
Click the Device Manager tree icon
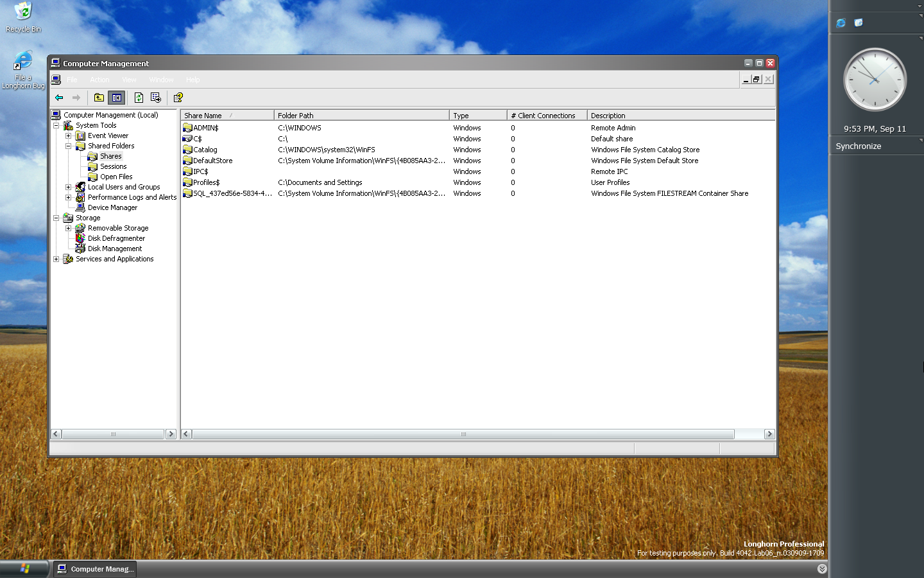click(80, 207)
